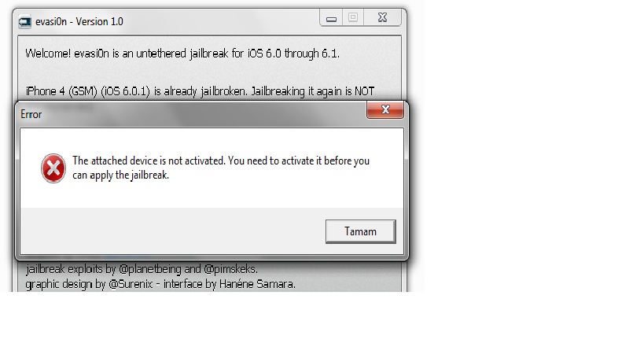Click the "can apply the jailbreak" line

click(121, 175)
